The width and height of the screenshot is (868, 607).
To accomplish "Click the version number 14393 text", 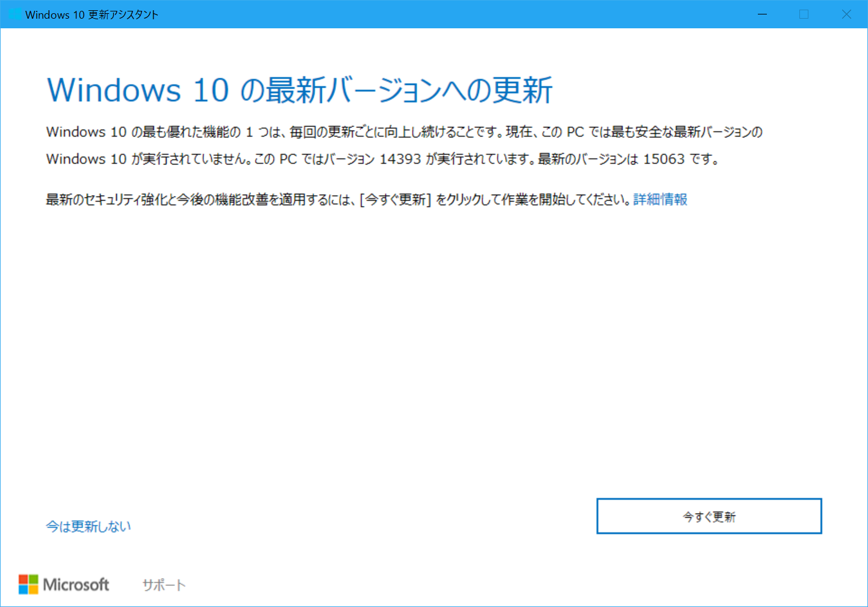I will point(400,159).
